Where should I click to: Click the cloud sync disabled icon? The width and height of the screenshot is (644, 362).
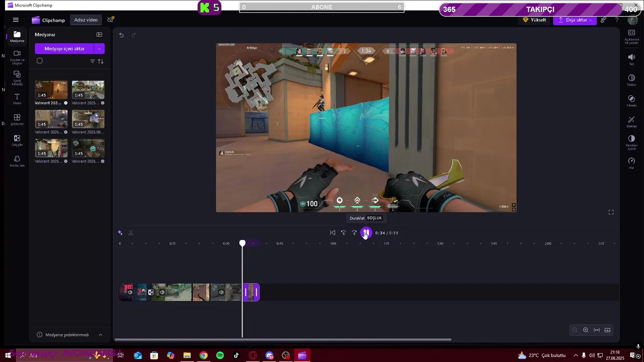(111, 20)
